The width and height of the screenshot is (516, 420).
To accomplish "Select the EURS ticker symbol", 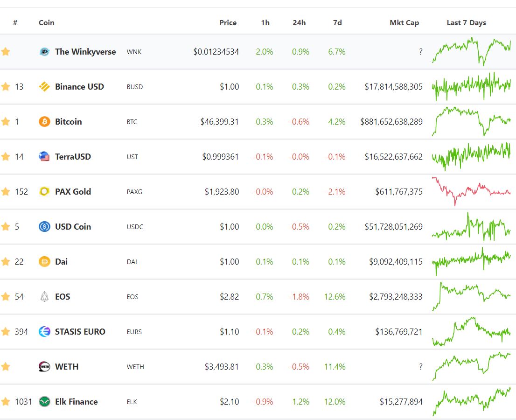I will pyautogui.click(x=134, y=332).
